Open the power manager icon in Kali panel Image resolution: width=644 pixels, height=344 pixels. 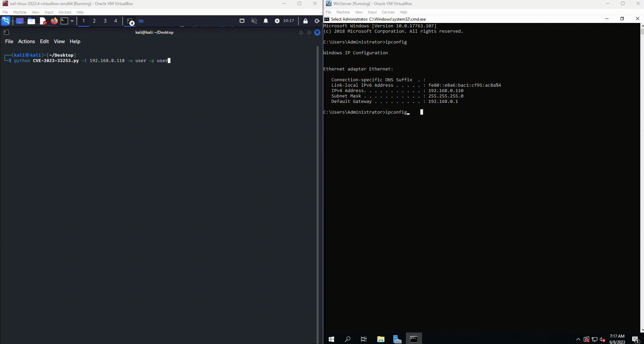[x=277, y=21]
